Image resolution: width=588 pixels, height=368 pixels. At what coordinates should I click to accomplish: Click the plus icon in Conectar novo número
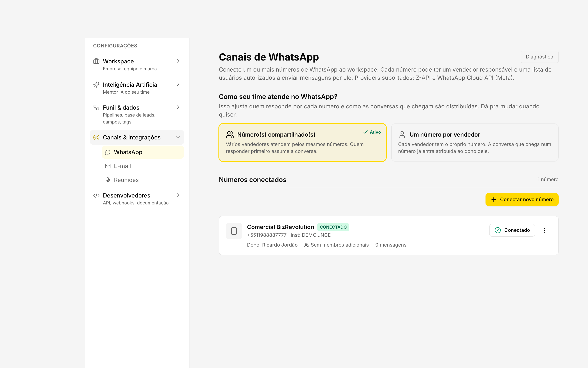tap(493, 200)
